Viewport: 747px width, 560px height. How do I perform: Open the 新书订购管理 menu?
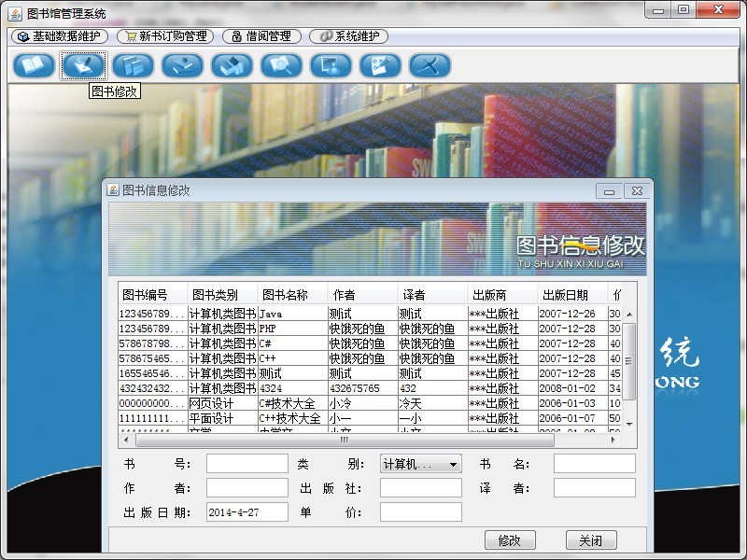165,36
